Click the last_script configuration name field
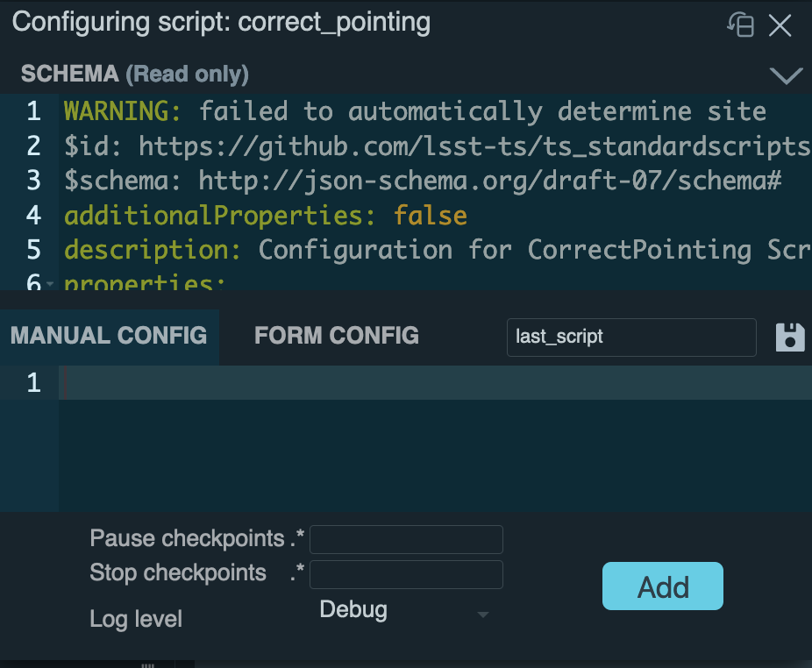Viewport: 812px width, 668px height. 630,338
